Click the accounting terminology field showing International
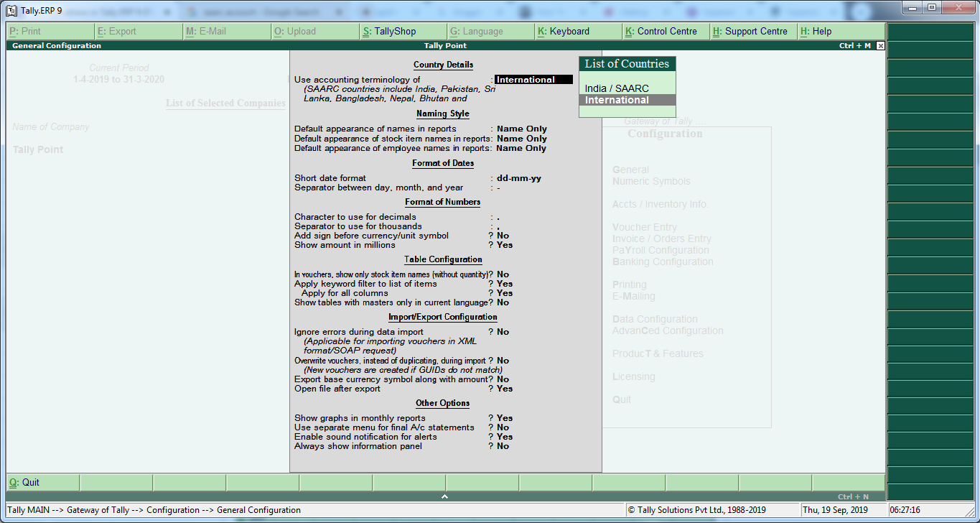Viewport: 980px width, 523px height. click(x=533, y=80)
